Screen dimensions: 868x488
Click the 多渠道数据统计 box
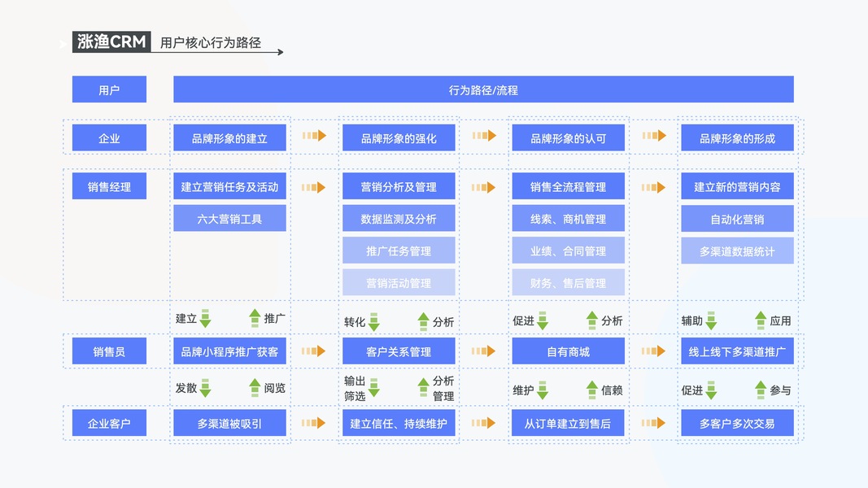tap(737, 251)
